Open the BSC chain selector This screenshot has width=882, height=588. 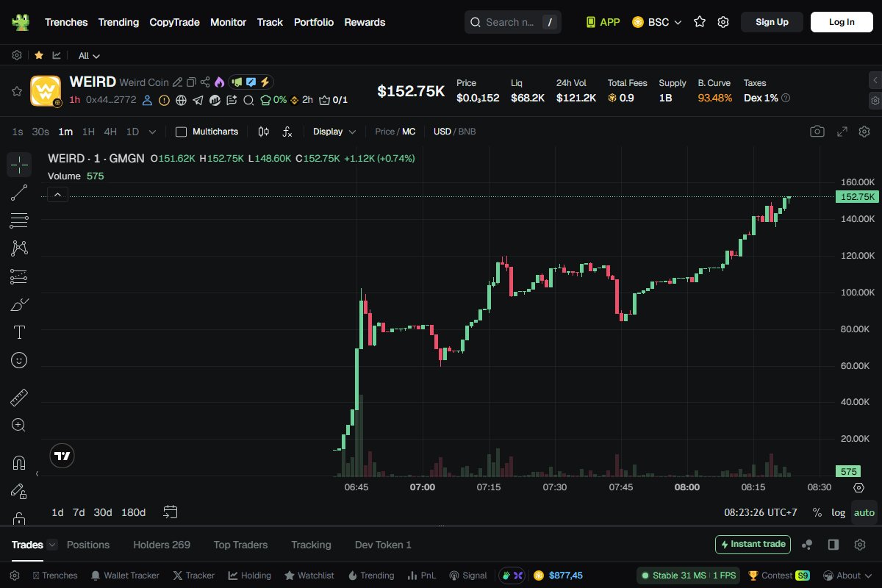[657, 22]
